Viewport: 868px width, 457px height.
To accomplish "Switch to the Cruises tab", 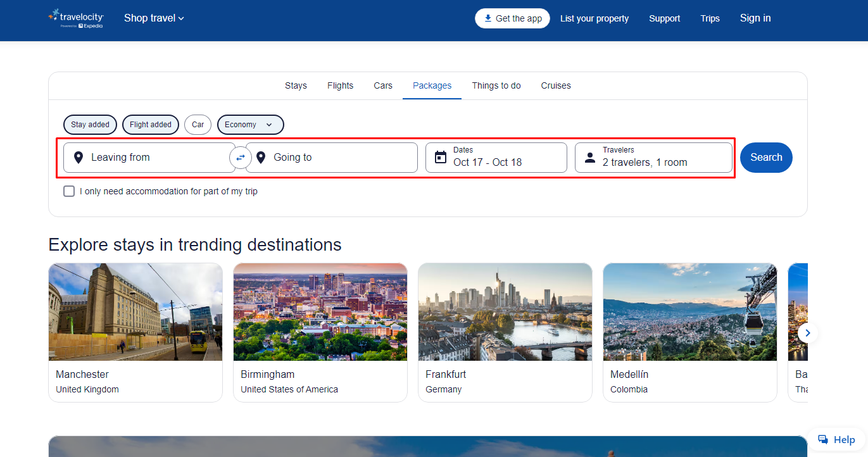I will point(556,85).
